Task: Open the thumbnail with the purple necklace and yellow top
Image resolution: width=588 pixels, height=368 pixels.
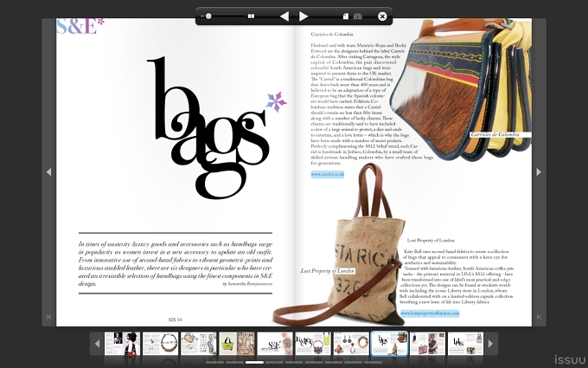Action: tap(313, 343)
